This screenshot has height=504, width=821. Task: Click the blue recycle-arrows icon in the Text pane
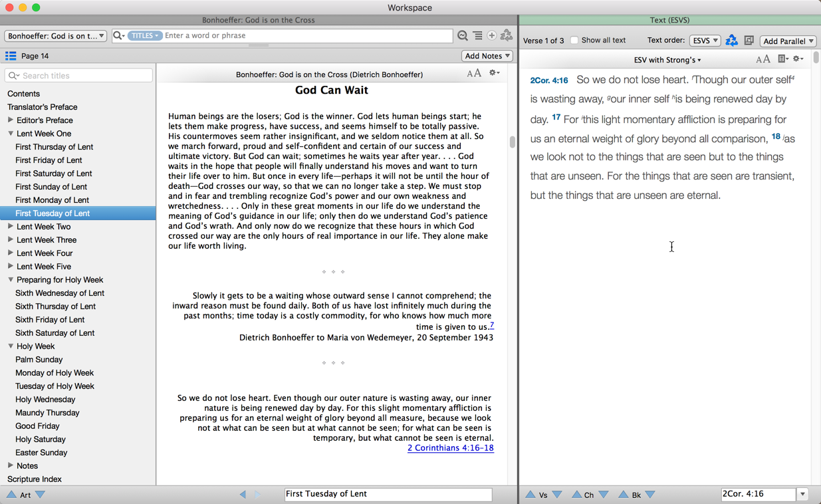tap(731, 41)
